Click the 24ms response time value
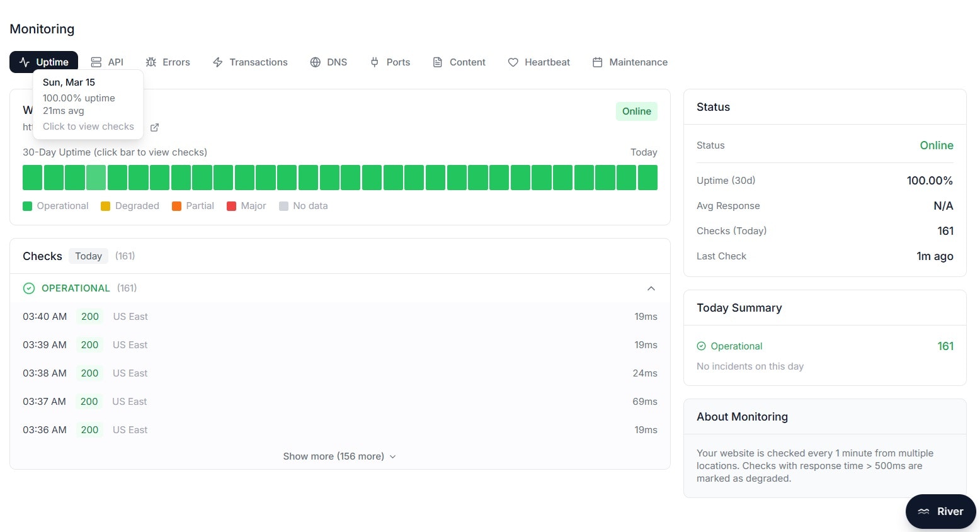Screen dimensions: 980x532 (645, 373)
